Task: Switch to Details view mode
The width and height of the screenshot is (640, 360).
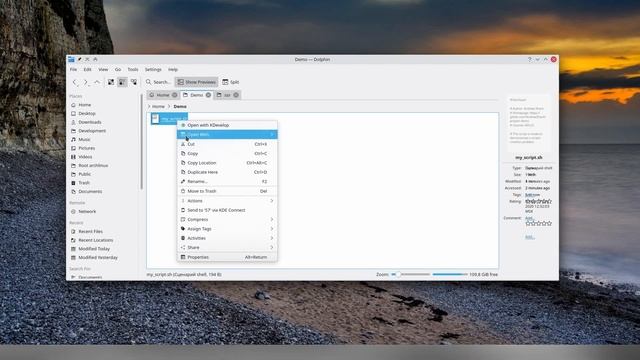Action: (x=134, y=82)
